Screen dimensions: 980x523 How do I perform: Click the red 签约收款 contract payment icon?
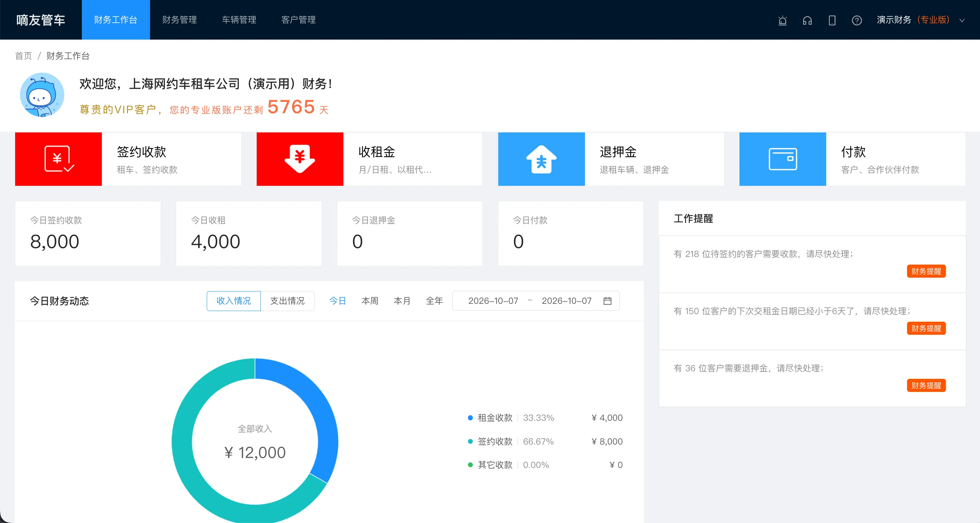pyautogui.click(x=58, y=159)
